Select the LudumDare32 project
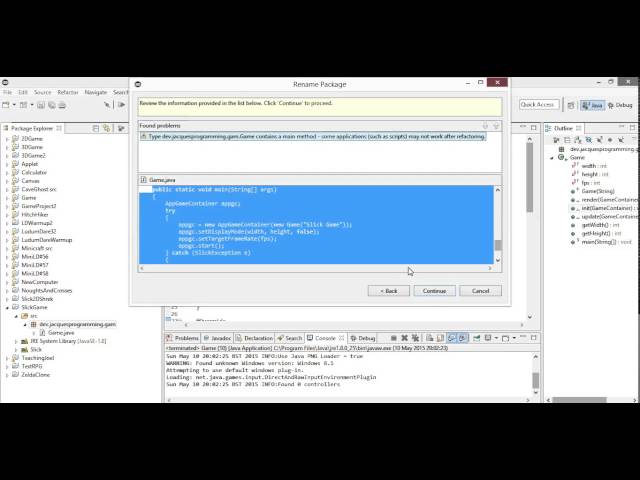640x480 pixels. point(38,231)
